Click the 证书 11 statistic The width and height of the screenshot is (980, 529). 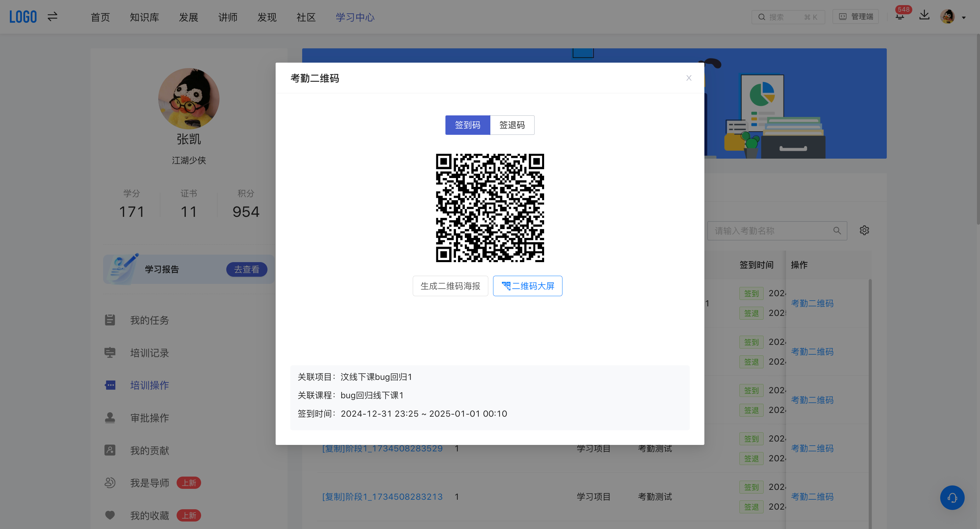(x=189, y=204)
